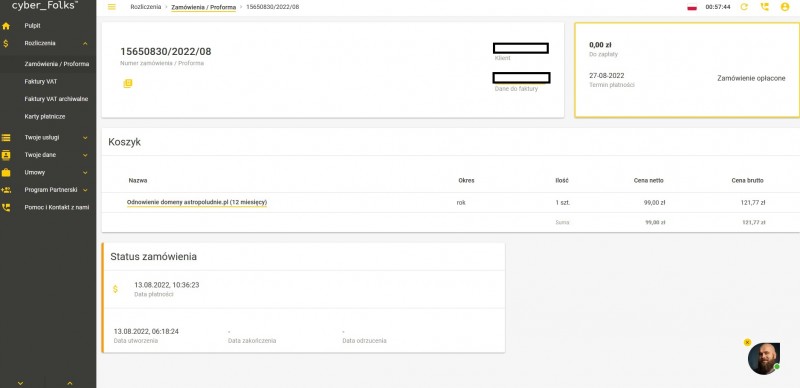Click Zamówienia / Proforma breadcrumb link
The height and width of the screenshot is (388, 800).
(x=204, y=7)
